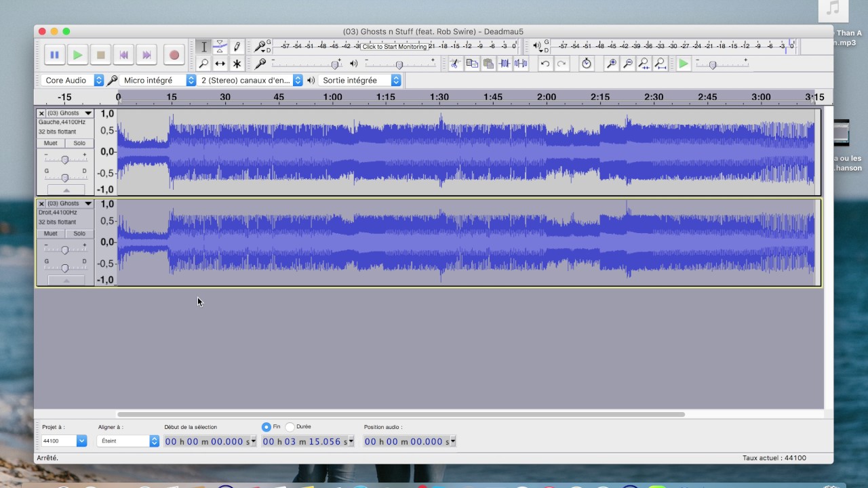Select the Multi-tool asterisk
This screenshot has height=488, width=868.
pos(237,64)
